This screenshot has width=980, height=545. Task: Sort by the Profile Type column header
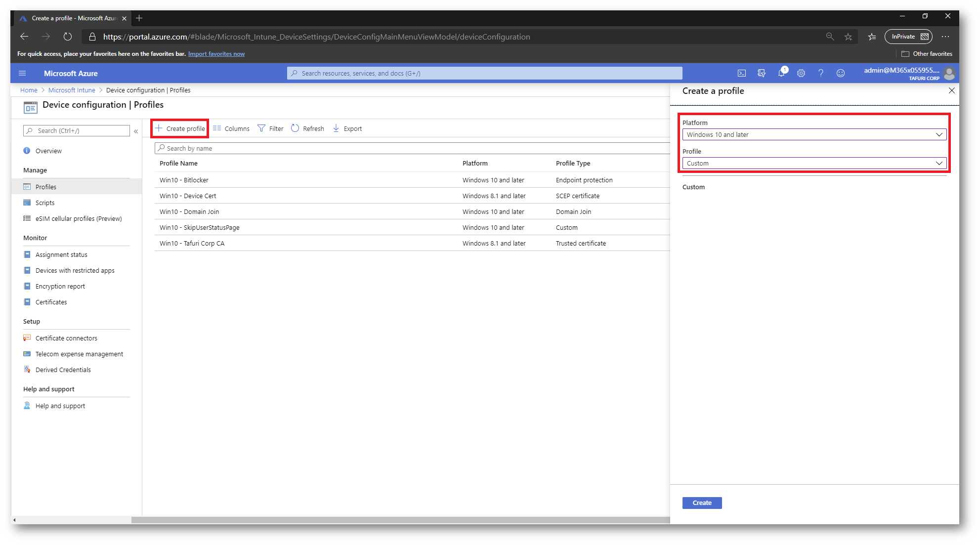(573, 164)
